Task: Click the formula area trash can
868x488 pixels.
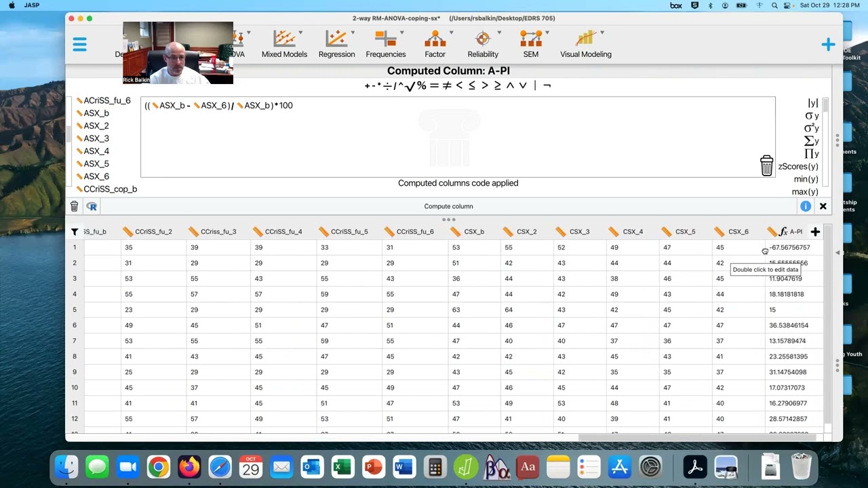Action: [x=766, y=165]
